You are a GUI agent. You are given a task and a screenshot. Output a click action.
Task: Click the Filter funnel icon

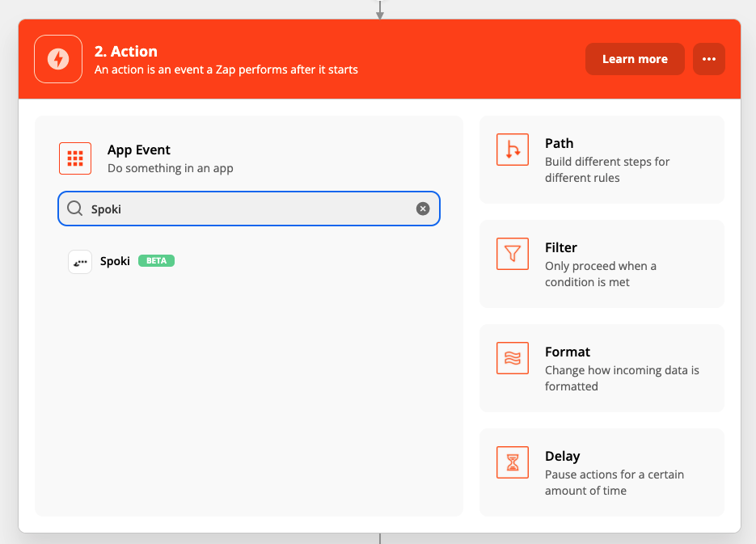coord(512,255)
